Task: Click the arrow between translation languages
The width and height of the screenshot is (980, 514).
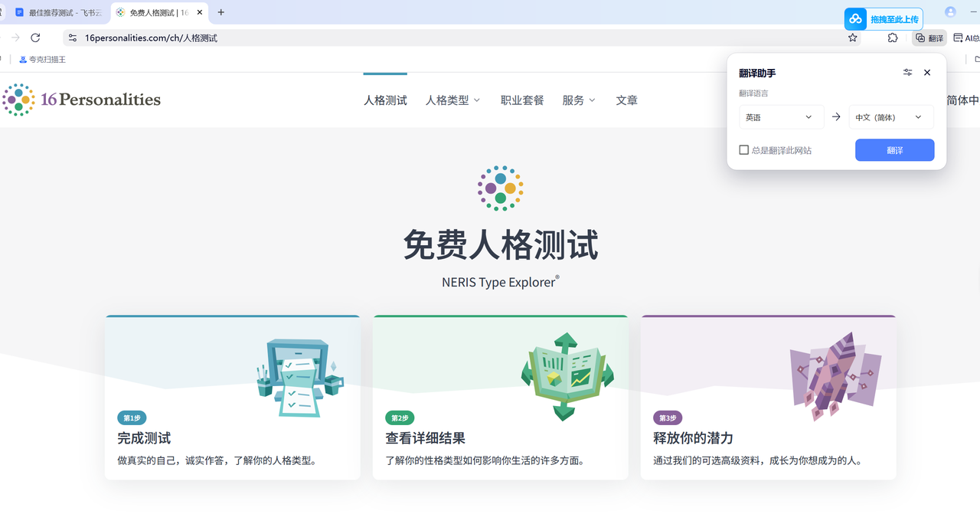Action: 836,117
